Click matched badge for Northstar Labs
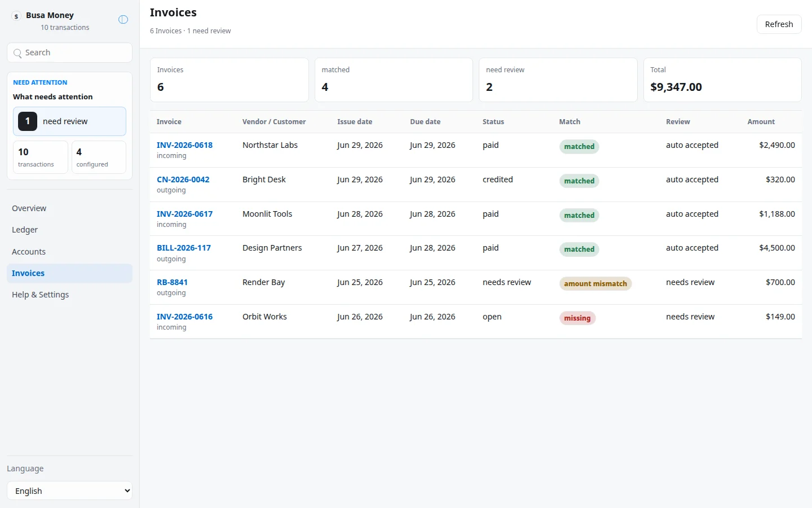The height and width of the screenshot is (508, 812). point(579,147)
